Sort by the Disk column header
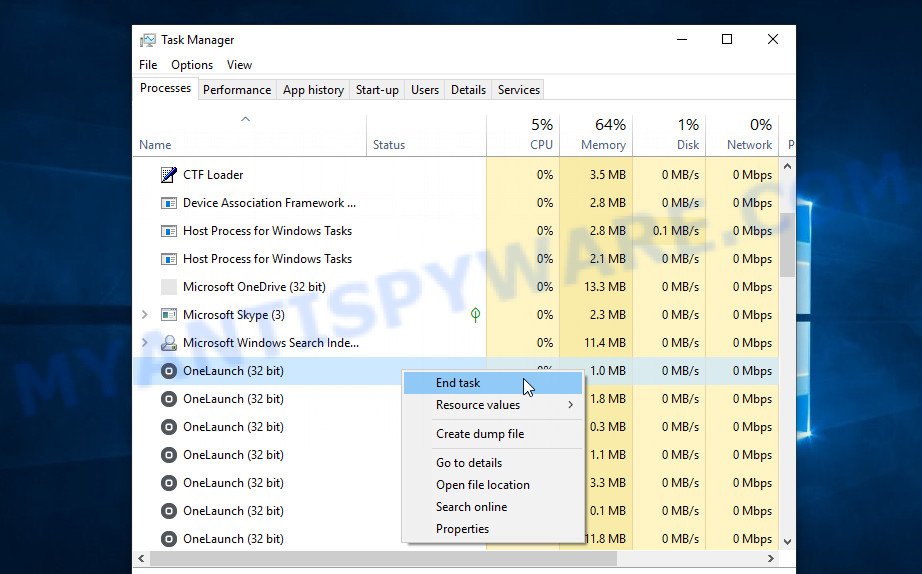Viewport: 922px width, 574px height. coord(669,135)
